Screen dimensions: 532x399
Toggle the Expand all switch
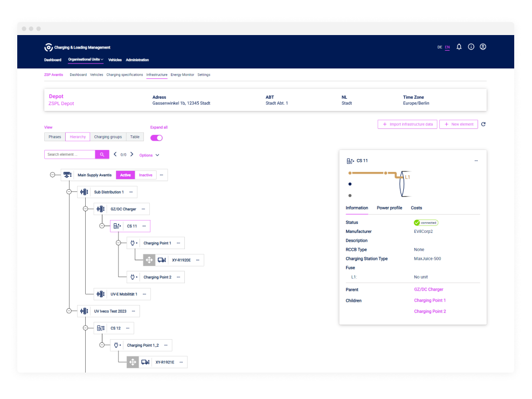point(157,137)
